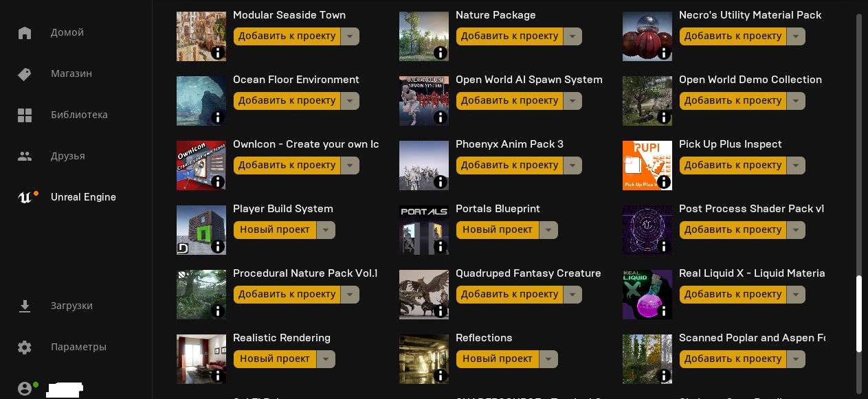The width and height of the screenshot is (868, 399).
Task: Show info for Pick Up Plus Inspect
Action: 664,182
